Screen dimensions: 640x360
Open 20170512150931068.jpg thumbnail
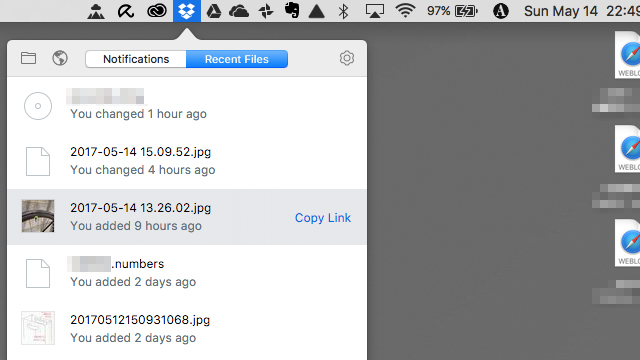(38, 328)
